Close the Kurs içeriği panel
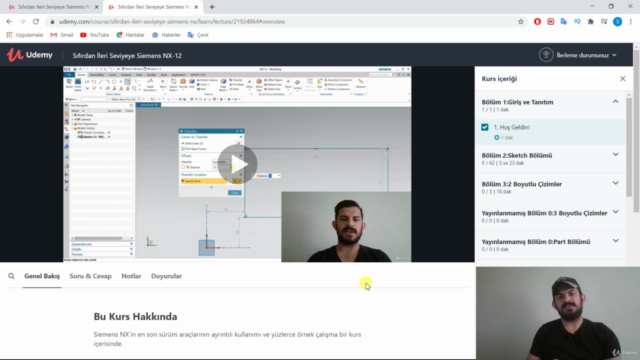The width and height of the screenshot is (640, 360). (622, 78)
